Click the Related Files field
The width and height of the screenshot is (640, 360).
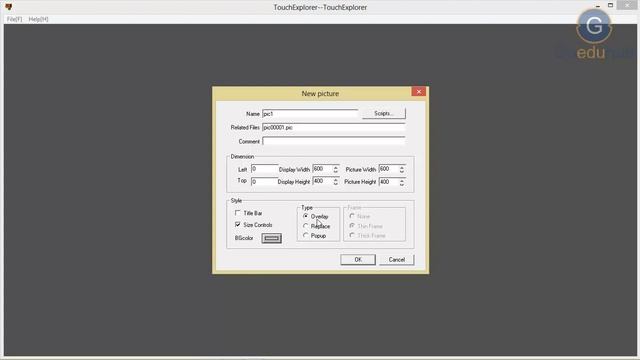click(x=333, y=128)
